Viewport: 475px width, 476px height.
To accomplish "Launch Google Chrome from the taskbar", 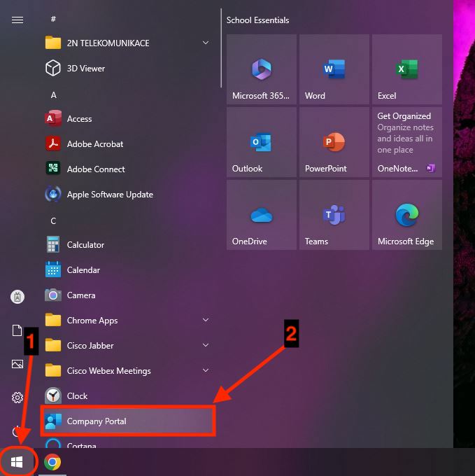I will (52, 462).
